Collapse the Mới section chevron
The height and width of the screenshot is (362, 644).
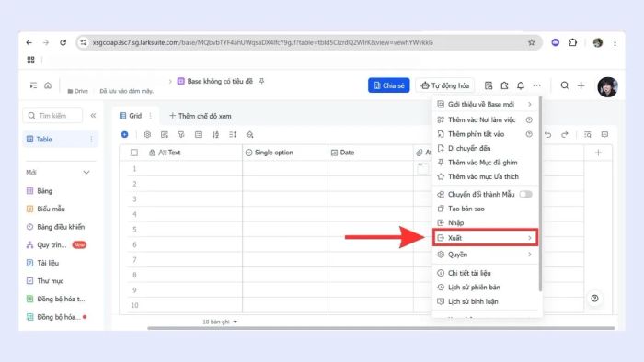[86, 173]
